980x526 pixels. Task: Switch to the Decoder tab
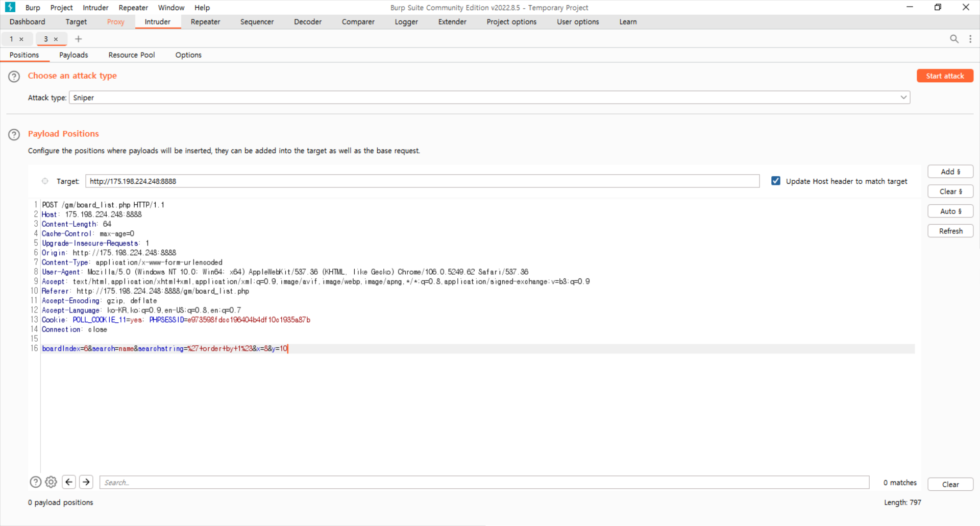(x=308, y=22)
